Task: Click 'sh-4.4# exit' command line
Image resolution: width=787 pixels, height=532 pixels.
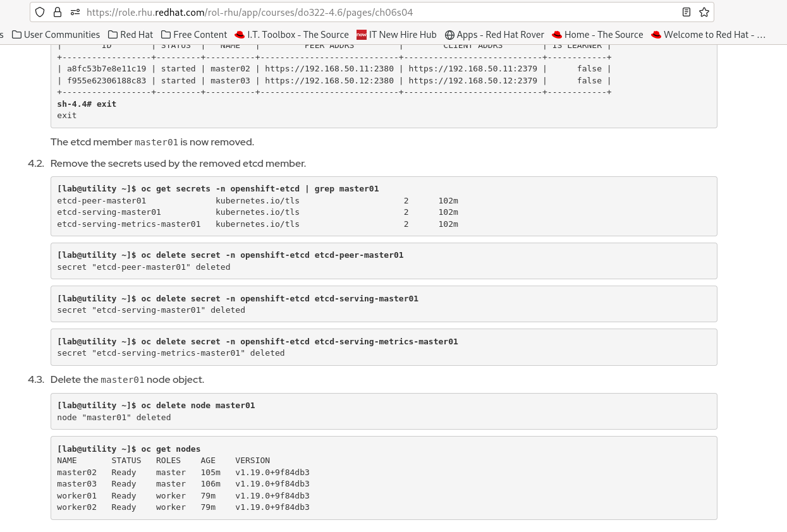Action: coord(87,104)
